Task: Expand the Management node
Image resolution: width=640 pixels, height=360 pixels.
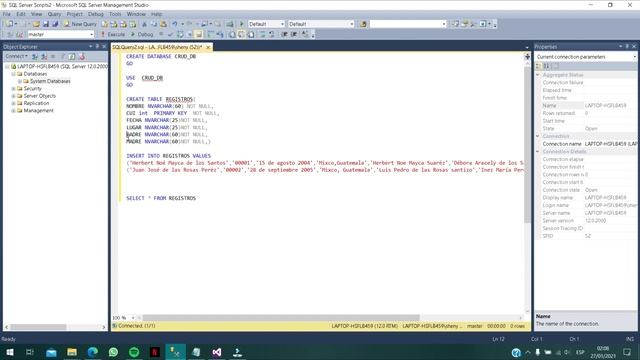Action: (x=13, y=111)
